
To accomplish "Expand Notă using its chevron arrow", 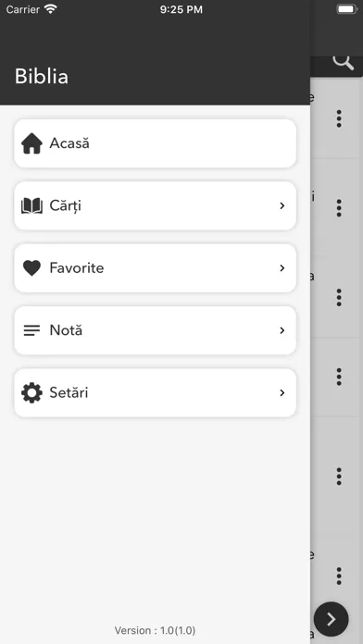I will [x=282, y=330].
